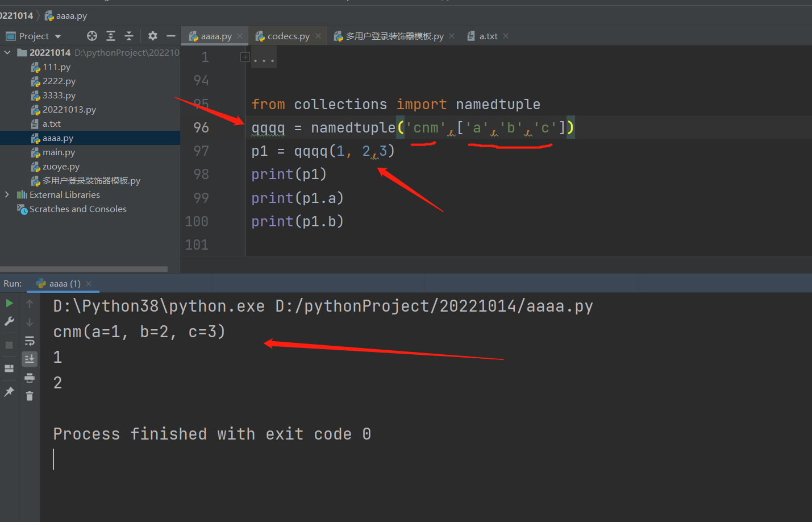Toggle Soft-Wrap in run console
Viewport: 812px width, 522px height.
tap(30, 341)
